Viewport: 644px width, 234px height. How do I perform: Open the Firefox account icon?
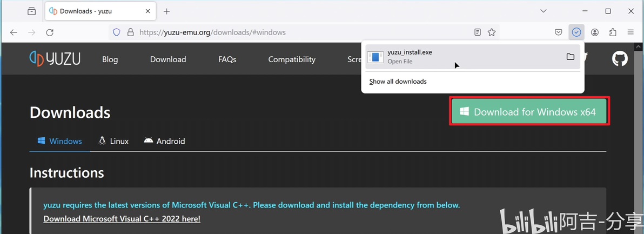pyautogui.click(x=595, y=32)
